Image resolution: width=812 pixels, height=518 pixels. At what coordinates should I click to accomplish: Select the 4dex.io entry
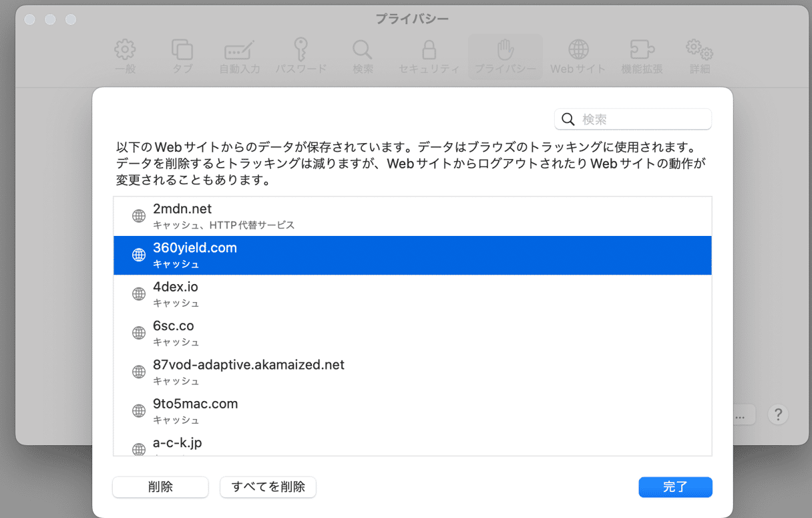[x=413, y=294]
